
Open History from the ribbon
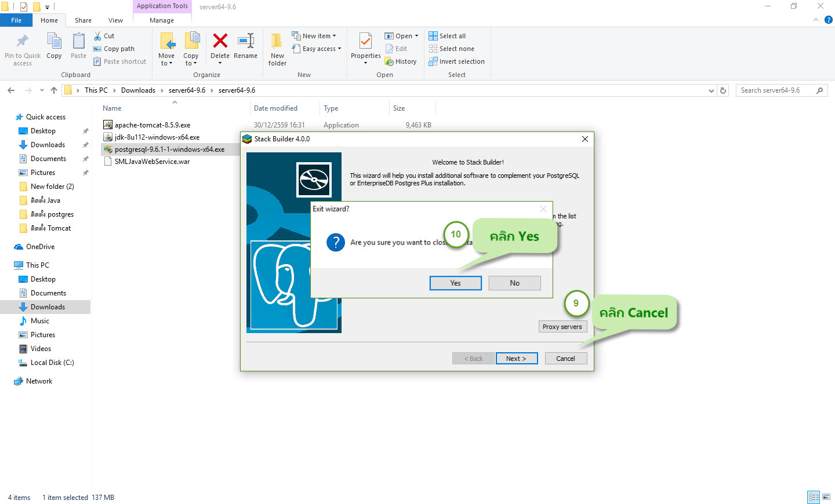[x=401, y=61]
